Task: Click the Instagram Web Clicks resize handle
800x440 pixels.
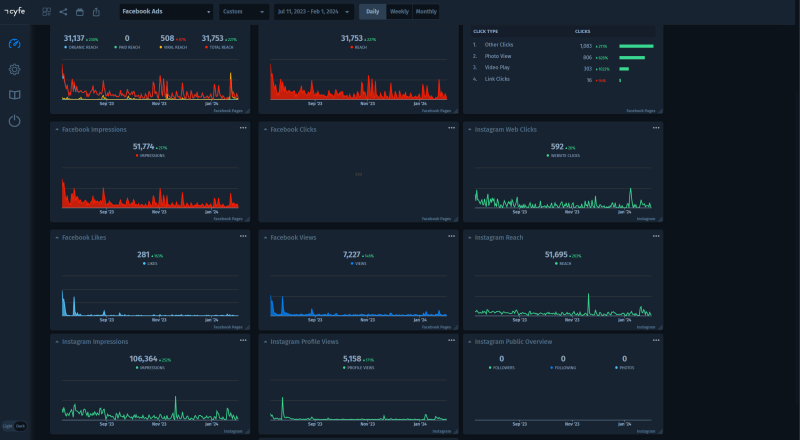Action: 660,219
